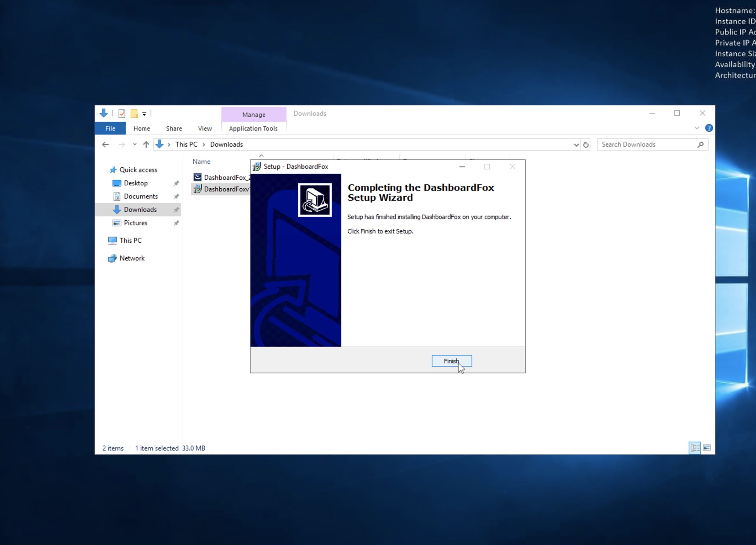Viewport: 756px width, 545px height.
Task: Minimize the Setup - DashboardFox dialog
Action: [462, 166]
